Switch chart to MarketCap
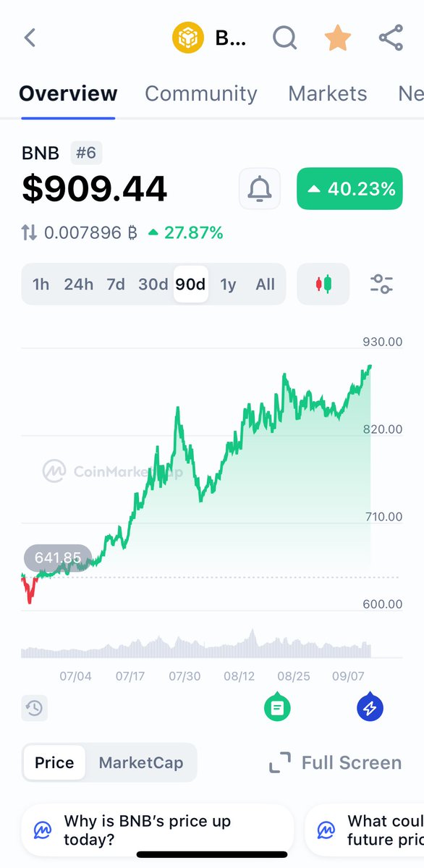Viewport: 424px width, 868px height. [141, 762]
